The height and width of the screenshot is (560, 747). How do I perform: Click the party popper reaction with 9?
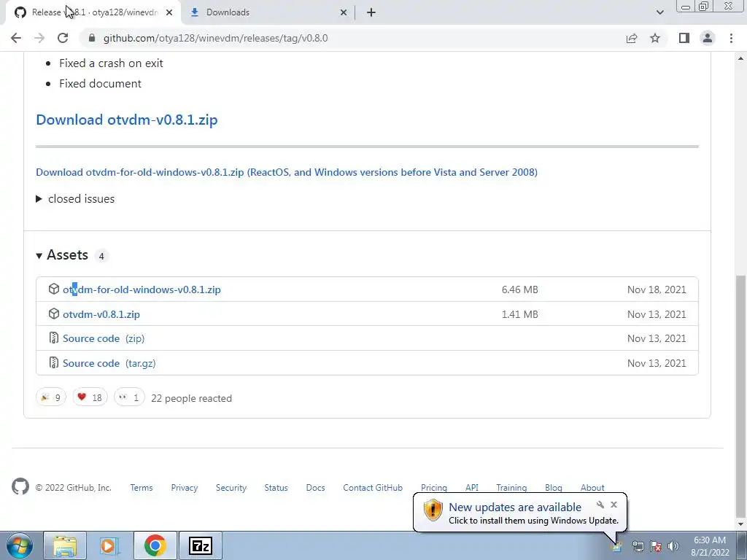click(x=51, y=397)
